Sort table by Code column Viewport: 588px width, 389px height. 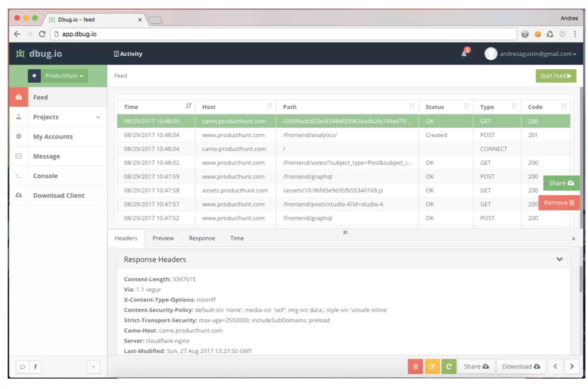tap(546, 107)
